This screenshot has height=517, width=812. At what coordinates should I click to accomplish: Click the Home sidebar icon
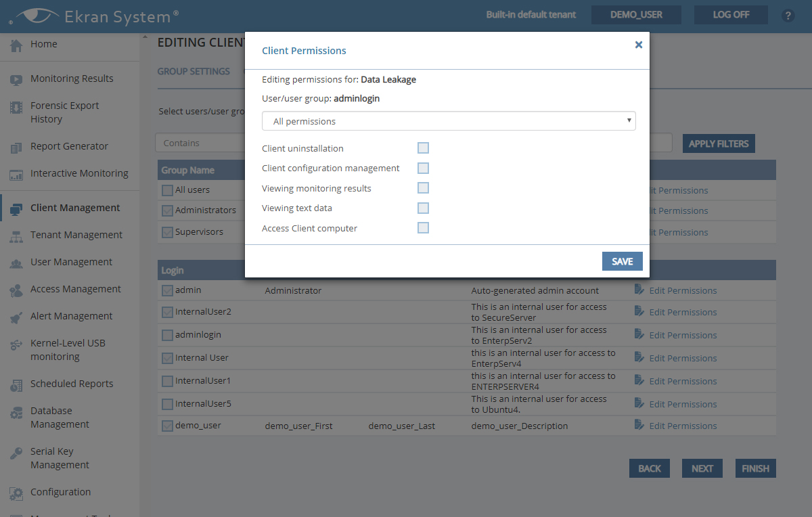[16, 45]
